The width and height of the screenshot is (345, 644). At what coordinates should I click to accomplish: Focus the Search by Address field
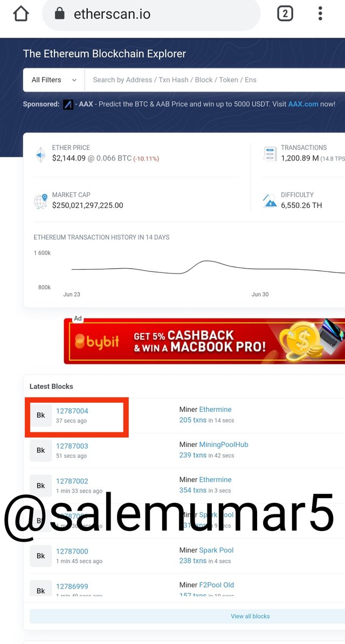(215, 80)
